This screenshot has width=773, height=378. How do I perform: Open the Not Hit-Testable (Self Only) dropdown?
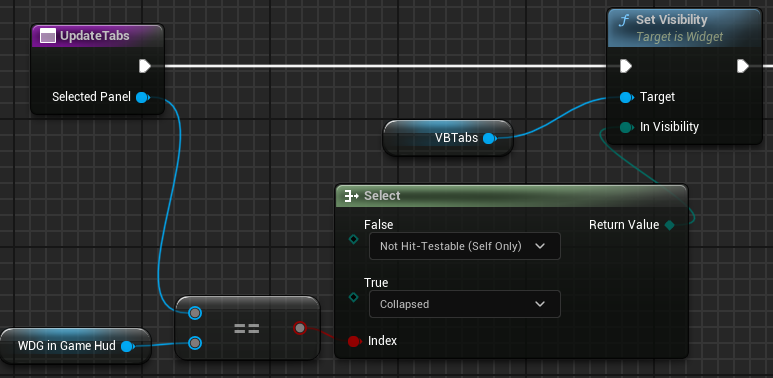pyautogui.click(x=464, y=246)
